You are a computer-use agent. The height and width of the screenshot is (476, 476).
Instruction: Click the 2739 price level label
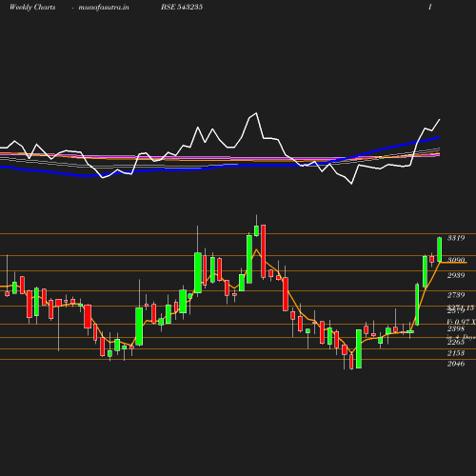point(456,295)
